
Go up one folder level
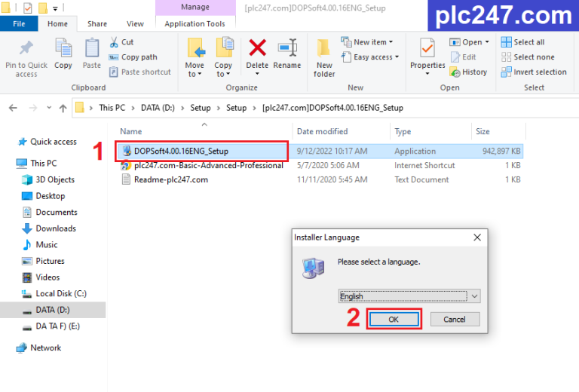(63, 108)
